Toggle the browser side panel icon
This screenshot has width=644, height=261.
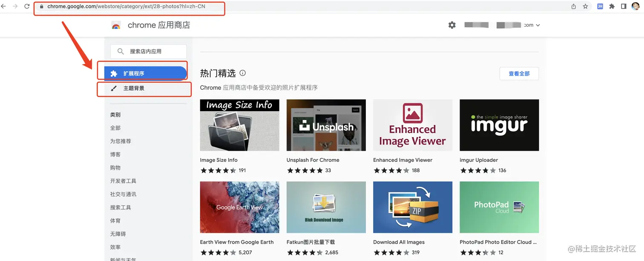point(624,6)
